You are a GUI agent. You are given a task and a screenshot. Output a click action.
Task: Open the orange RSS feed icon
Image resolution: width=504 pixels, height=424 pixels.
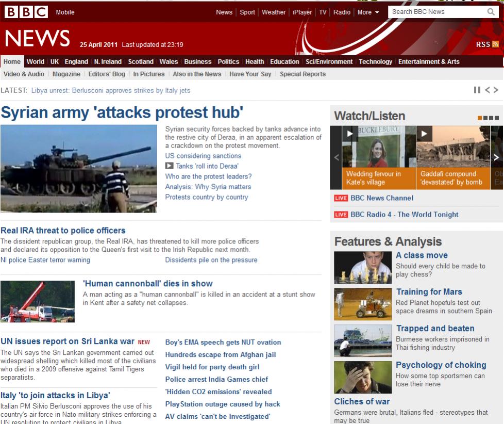click(x=495, y=44)
